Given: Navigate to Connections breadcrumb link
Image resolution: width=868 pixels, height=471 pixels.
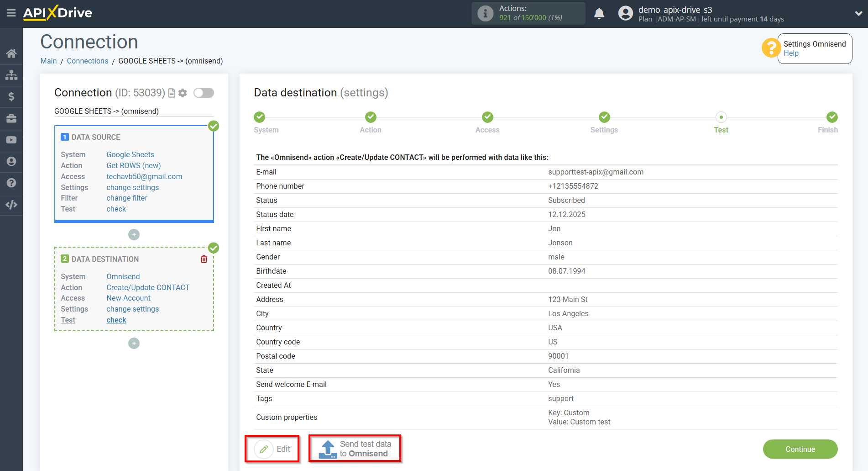Looking at the screenshot, I should 87,61.
